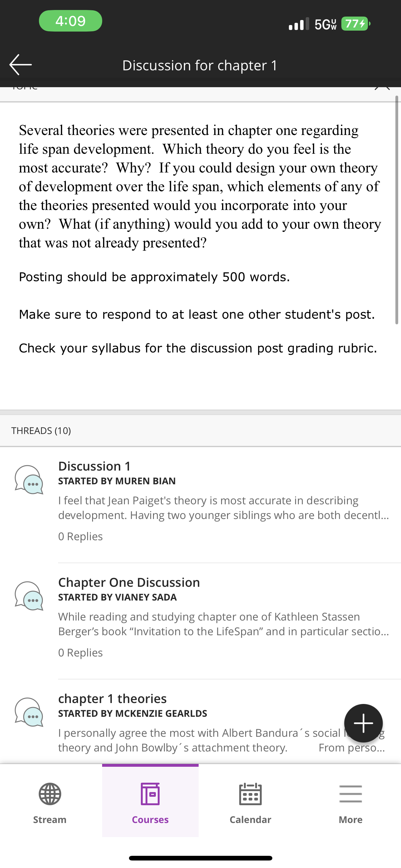
Task: Open the Calendar icon
Action: (250, 794)
